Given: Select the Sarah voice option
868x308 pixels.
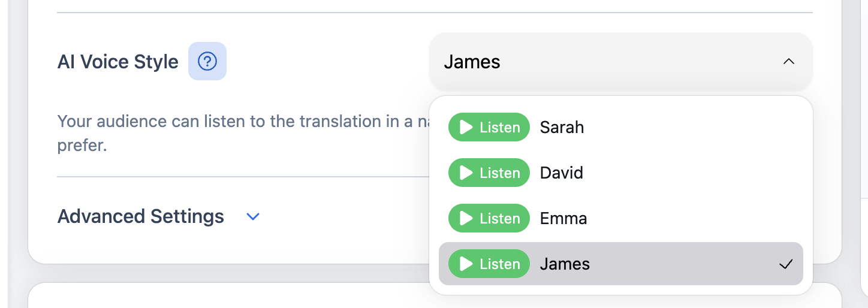Looking at the screenshot, I should pyautogui.click(x=562, y=128).
